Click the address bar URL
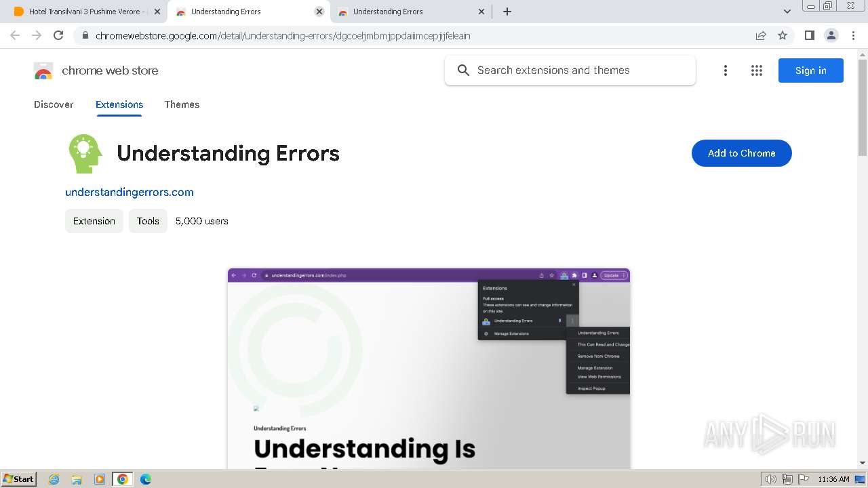 [283, 35]
